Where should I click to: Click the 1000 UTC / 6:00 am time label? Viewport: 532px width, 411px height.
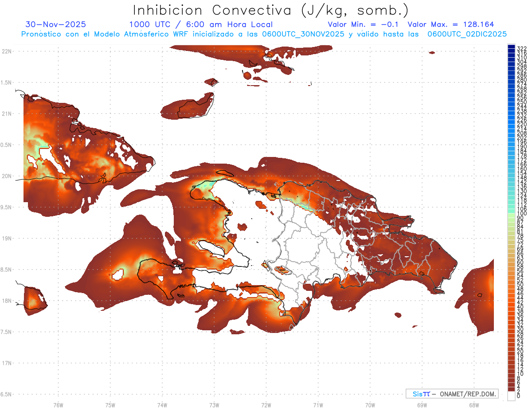201,24
